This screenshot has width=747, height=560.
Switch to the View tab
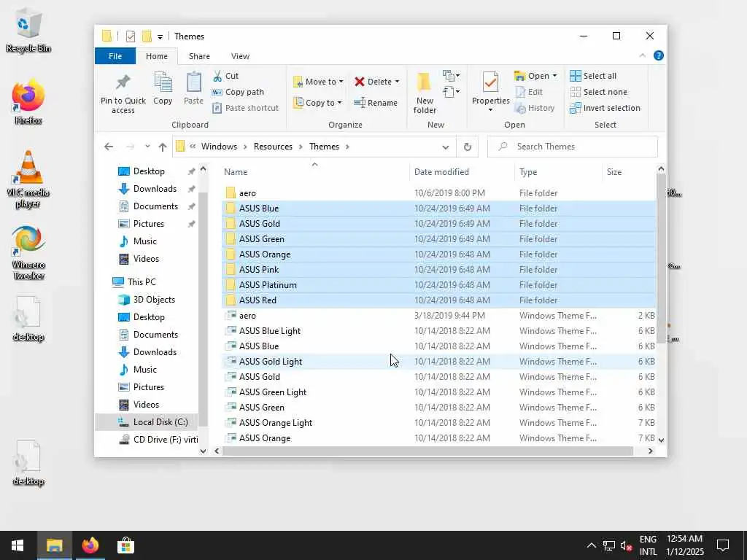pos(240,56)
